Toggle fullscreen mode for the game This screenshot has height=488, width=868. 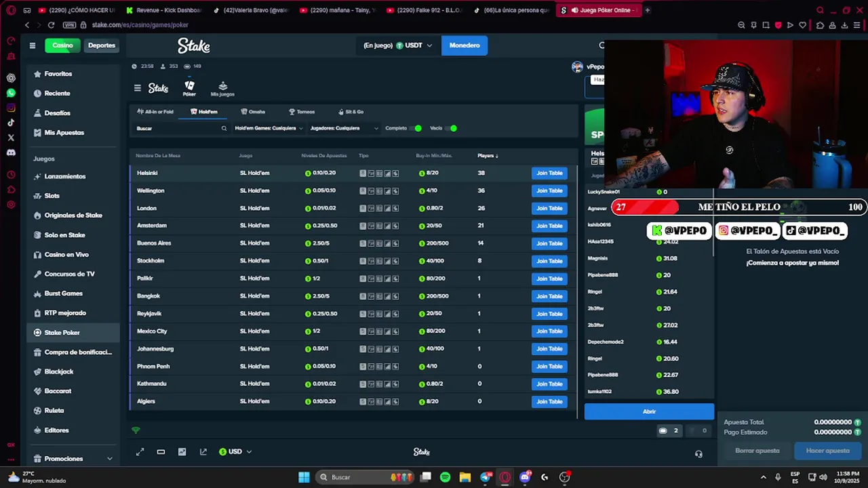[140, 452]
